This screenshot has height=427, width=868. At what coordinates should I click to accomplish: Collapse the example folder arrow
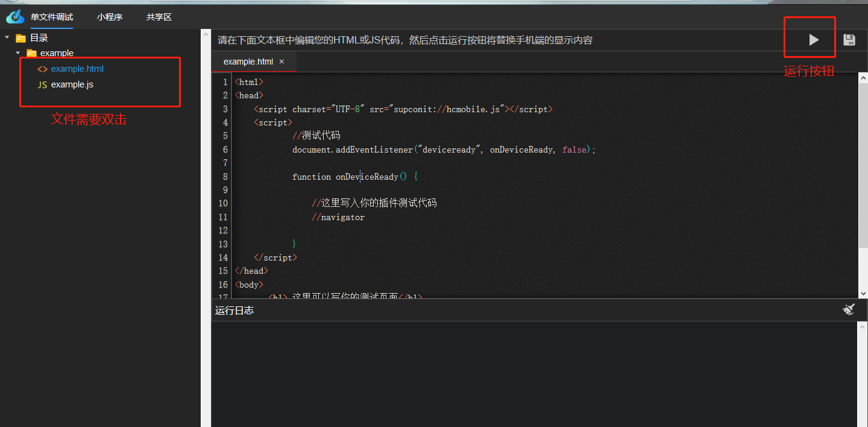point(18,53)
